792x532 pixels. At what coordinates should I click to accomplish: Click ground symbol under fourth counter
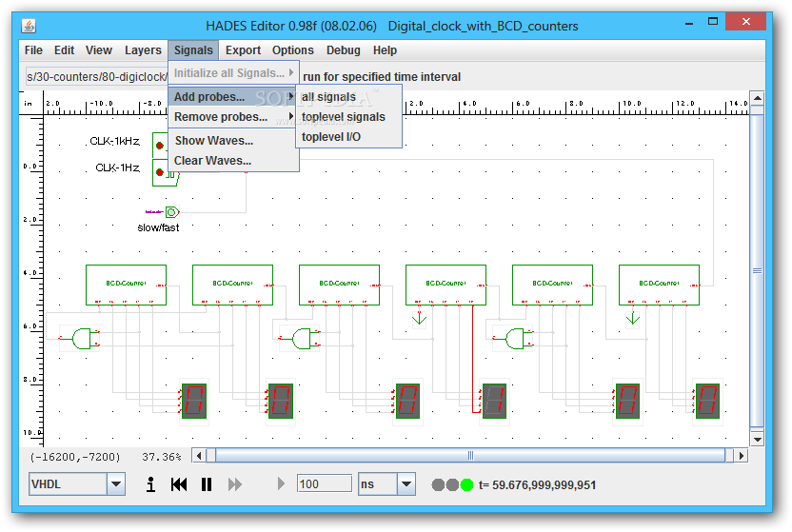click(x=419, y=319)
